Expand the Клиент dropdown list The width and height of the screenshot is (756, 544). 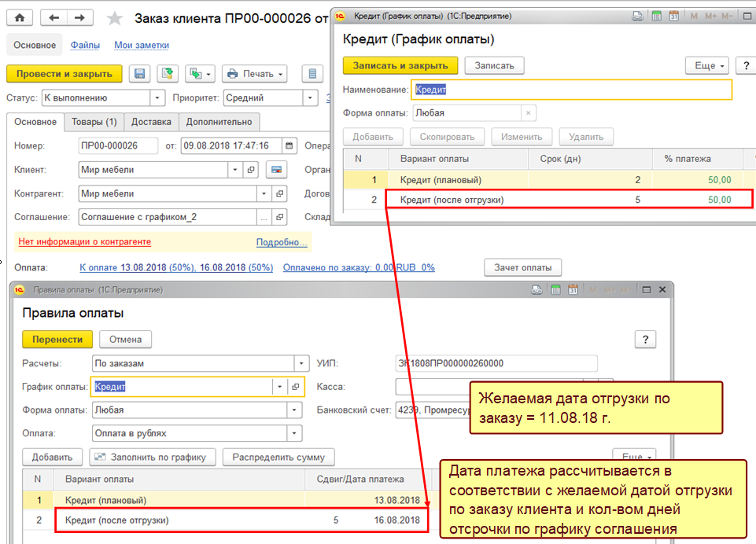pos(234,170)
